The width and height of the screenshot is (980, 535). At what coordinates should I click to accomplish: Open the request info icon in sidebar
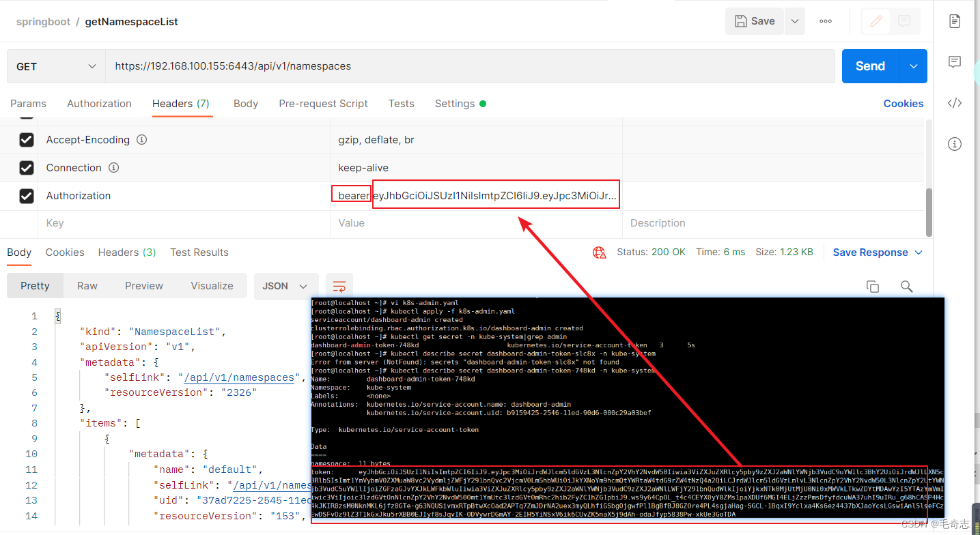[x=955, y=144]
